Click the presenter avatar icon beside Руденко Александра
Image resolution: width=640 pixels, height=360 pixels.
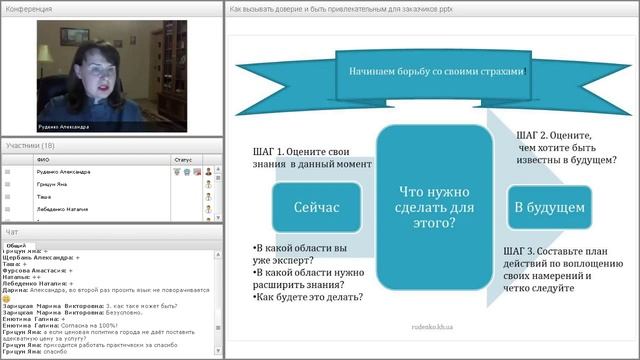(x=209, y=172)
